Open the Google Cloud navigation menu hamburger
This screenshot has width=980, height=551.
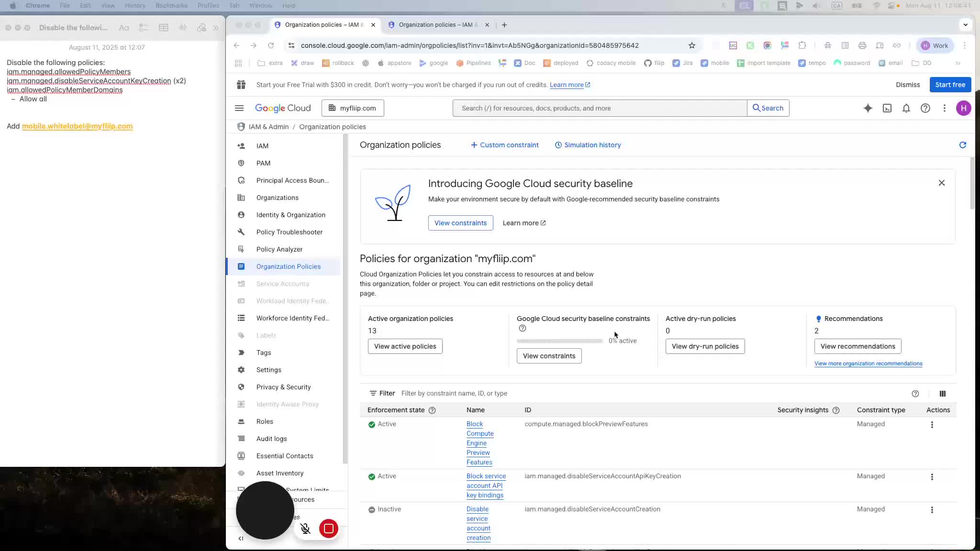point(239,108)
